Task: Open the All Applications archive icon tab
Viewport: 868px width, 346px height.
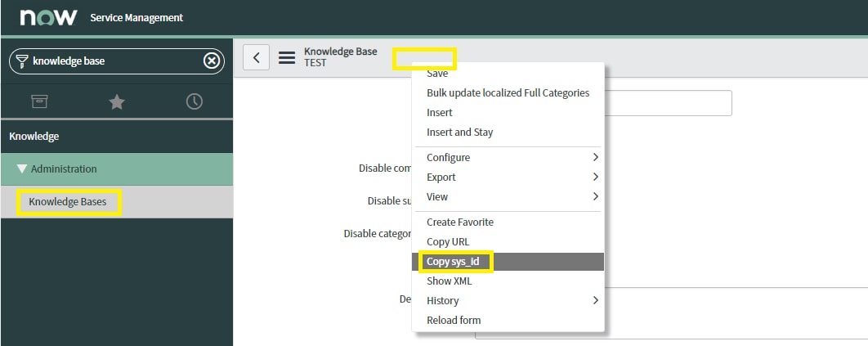Action: click(39, 101)
